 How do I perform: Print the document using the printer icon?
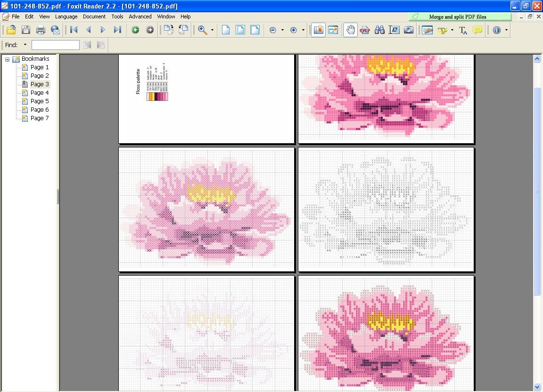point(41,30)
